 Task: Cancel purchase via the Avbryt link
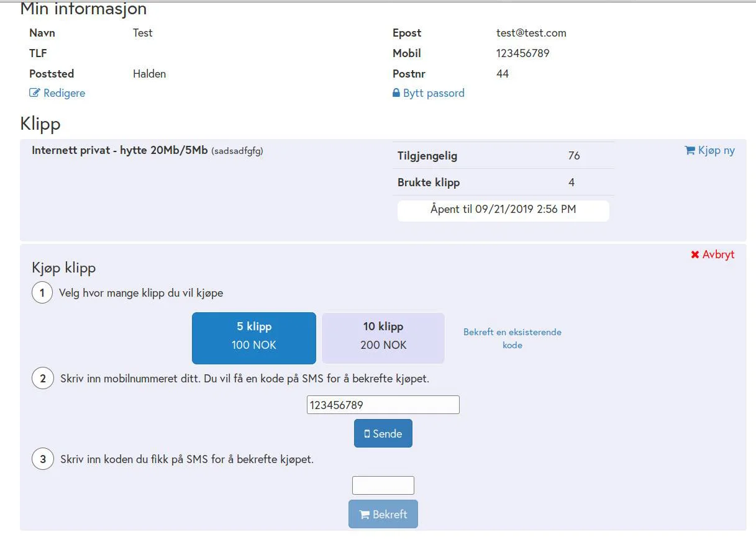coord(713,254)
